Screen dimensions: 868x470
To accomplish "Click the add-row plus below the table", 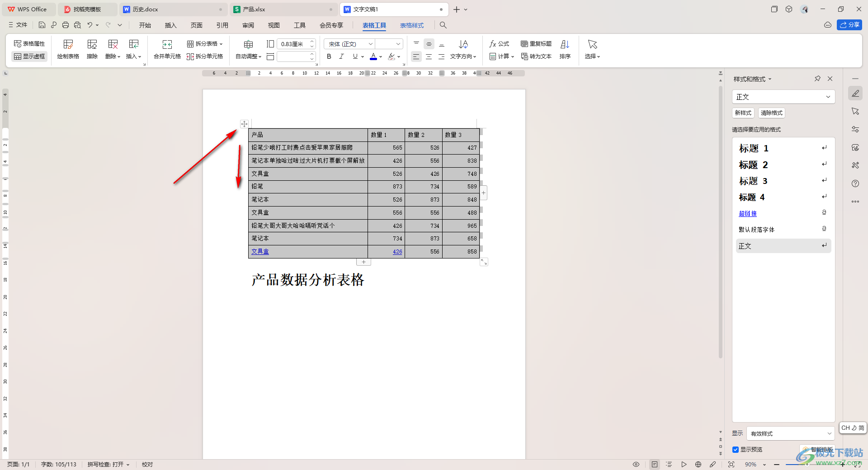I will [x=363, y=262].
